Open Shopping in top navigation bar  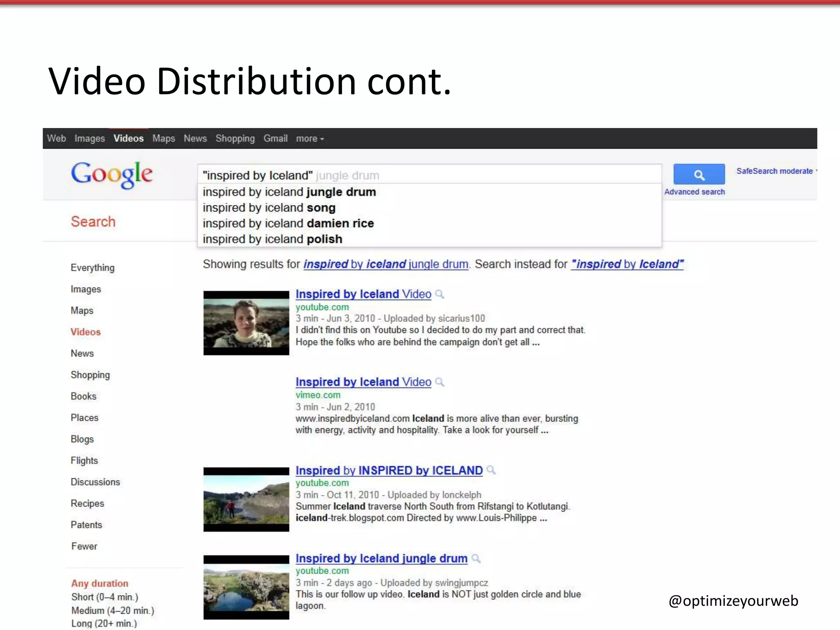click(235, 139)
